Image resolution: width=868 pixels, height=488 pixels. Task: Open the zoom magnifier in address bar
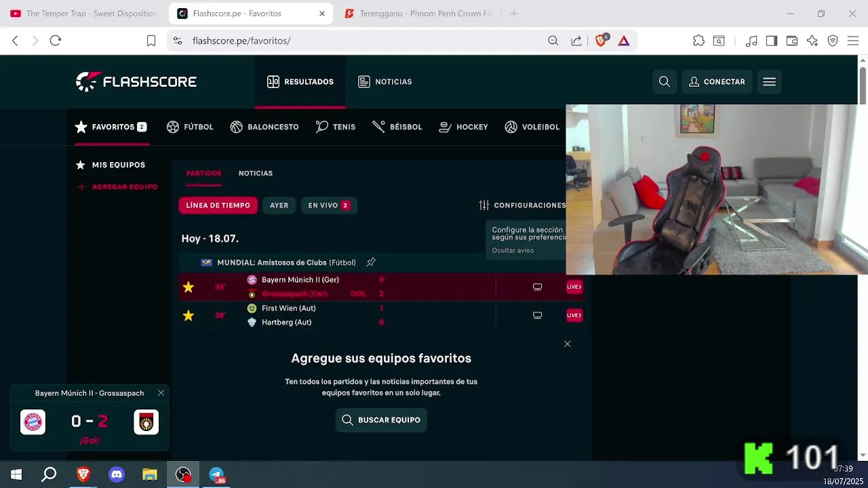pos(553,41)
